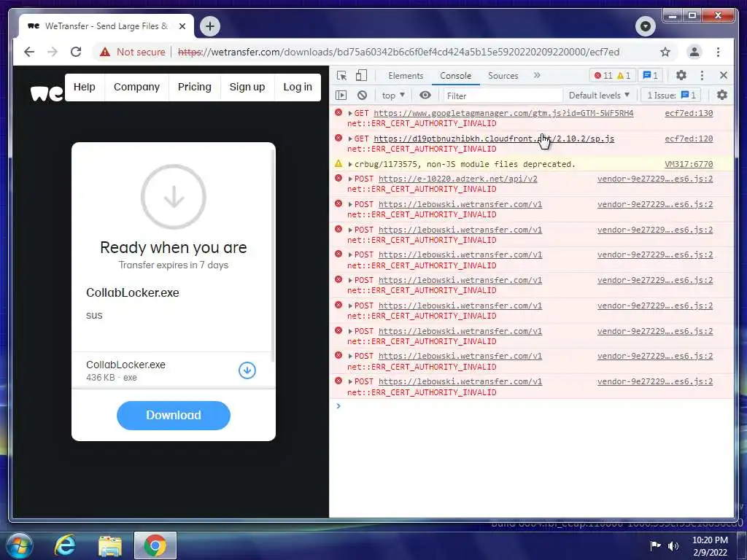Click the transfer card scrollbar

(273, 254)
